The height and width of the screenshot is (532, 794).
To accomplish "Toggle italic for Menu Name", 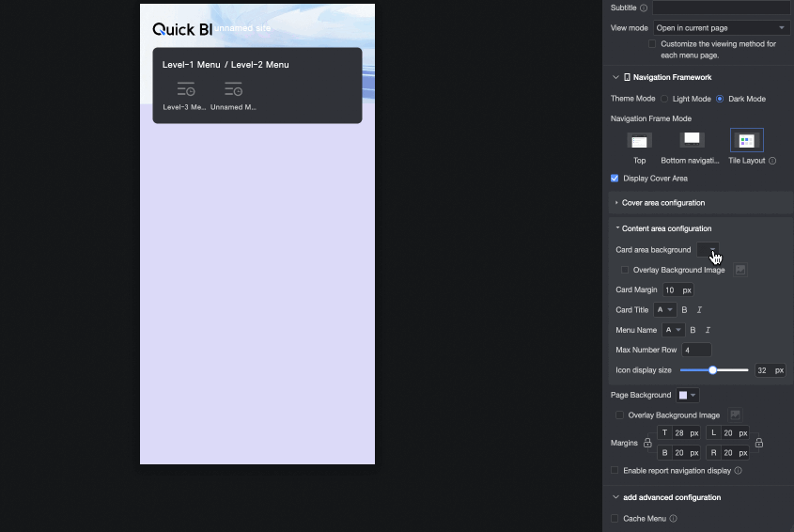I will 708,330.
